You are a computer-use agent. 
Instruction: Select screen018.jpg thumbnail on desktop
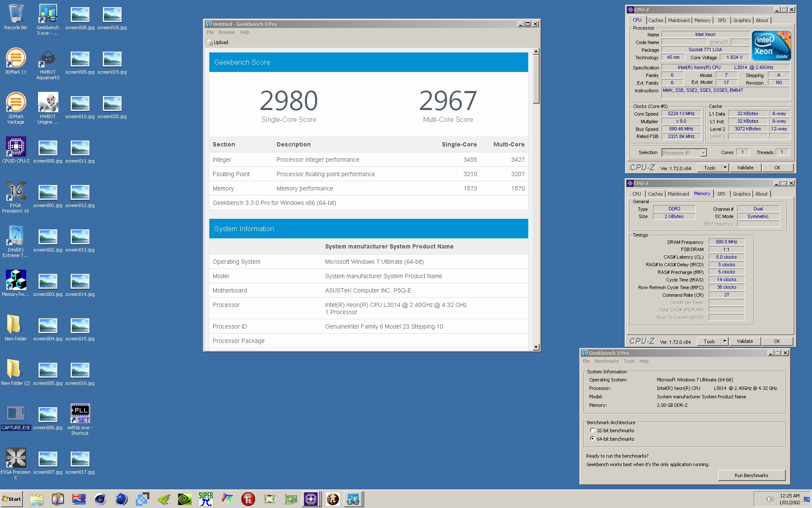(112, 17)
